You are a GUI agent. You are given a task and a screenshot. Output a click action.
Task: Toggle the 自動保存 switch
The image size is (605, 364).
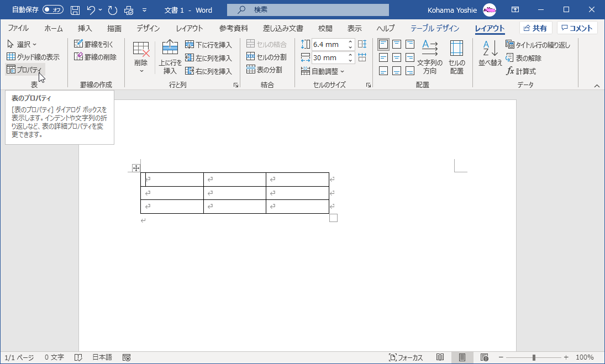53,9
